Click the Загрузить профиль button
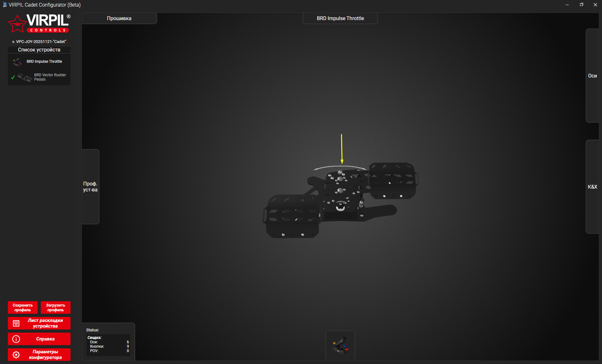602x364 pixels. click(x=56, y=308)
